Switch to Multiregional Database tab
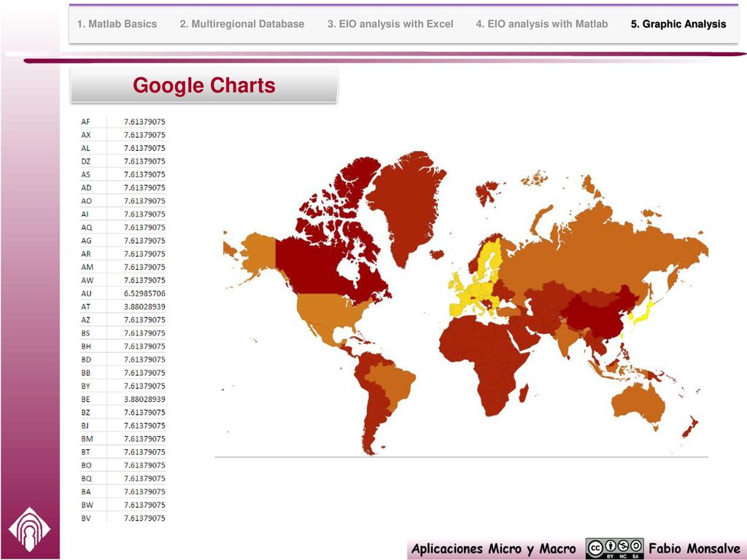747x560 pixels. (242, 24)
